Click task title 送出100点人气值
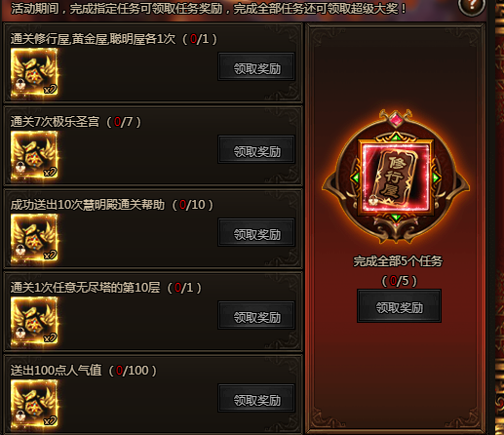The width and height of the screenshot is (504, 435). (56, 371)
